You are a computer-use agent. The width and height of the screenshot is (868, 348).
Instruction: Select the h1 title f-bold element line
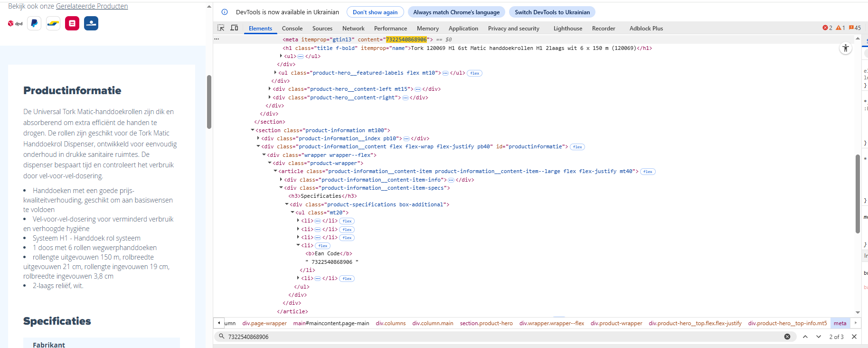(467, 48)
